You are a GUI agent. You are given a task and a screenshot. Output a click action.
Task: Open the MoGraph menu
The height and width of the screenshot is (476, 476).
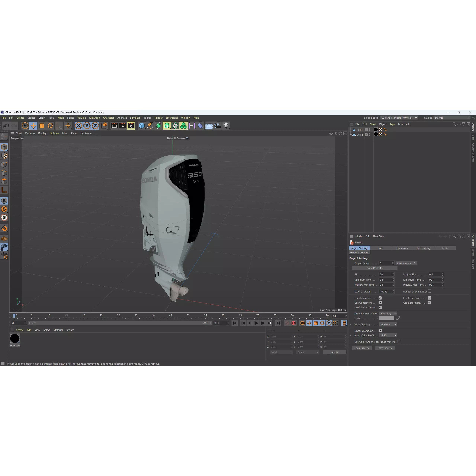tap(94, 118)
